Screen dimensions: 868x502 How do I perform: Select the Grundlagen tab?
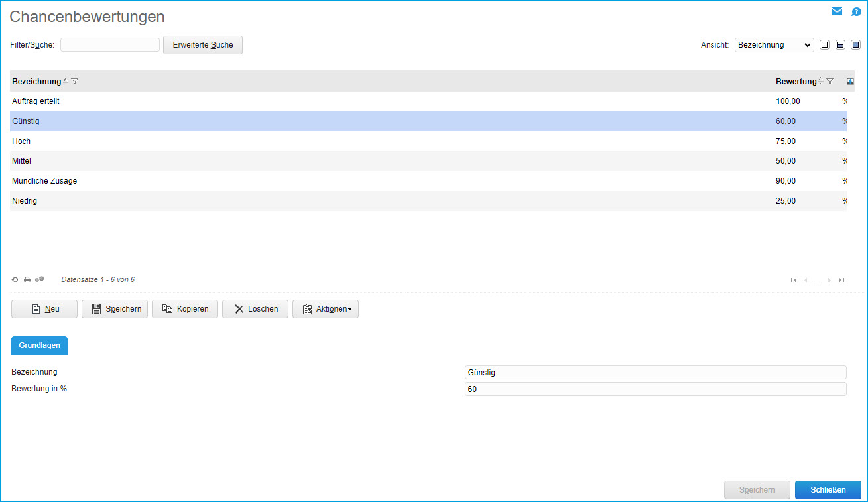click(x=40, y=345)
